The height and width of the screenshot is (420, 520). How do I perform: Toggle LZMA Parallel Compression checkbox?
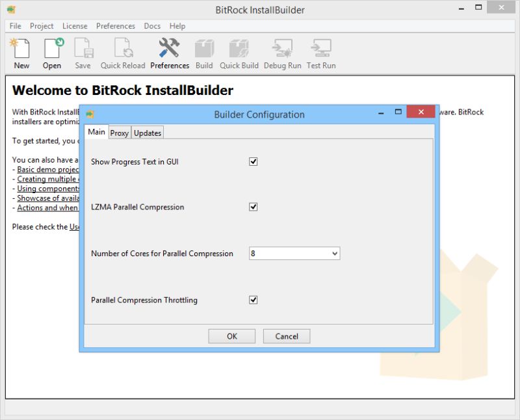tap(253, 207)
